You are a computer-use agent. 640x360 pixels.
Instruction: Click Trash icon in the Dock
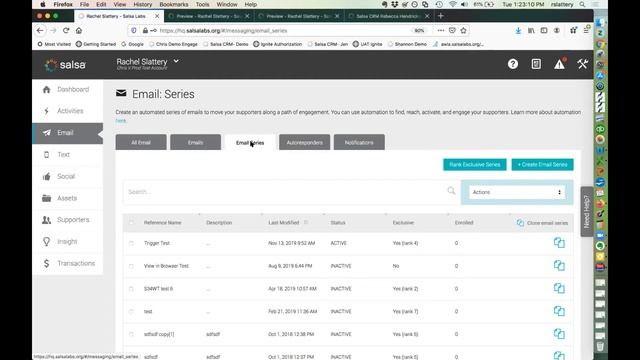pos(600,346)
